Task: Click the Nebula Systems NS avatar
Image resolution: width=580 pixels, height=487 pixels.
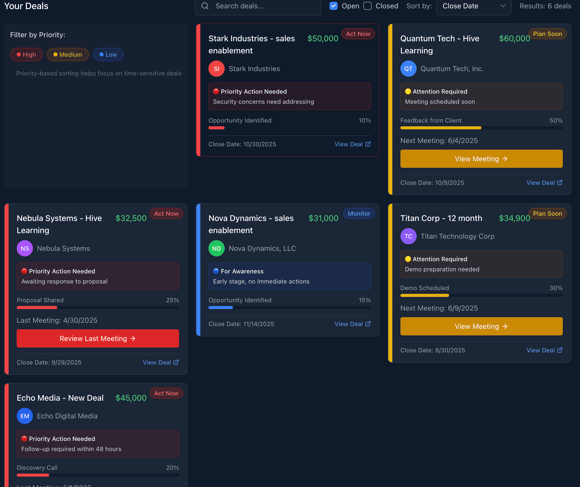Action: [25, 248]
